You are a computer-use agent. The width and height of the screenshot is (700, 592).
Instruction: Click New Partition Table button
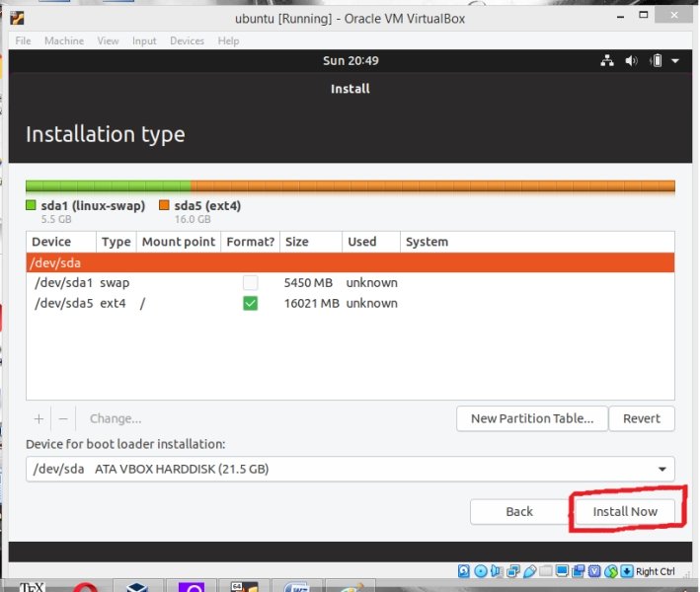(532, 419)
